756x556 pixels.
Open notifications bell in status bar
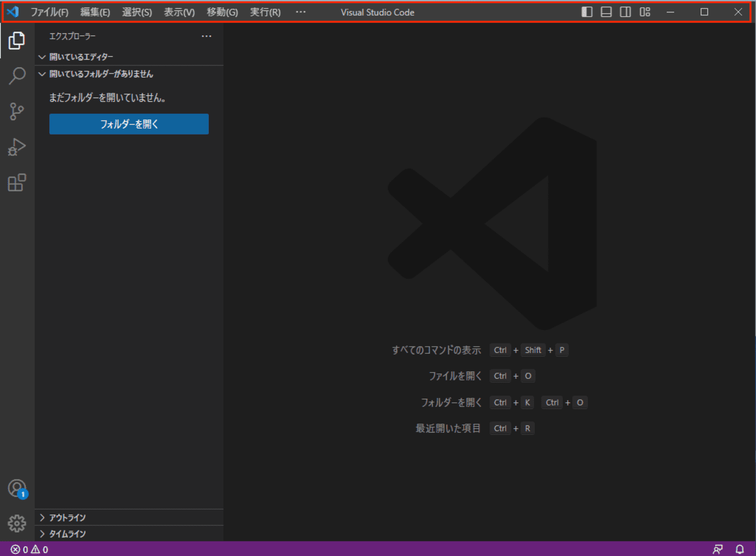click(x=740, y=549)
